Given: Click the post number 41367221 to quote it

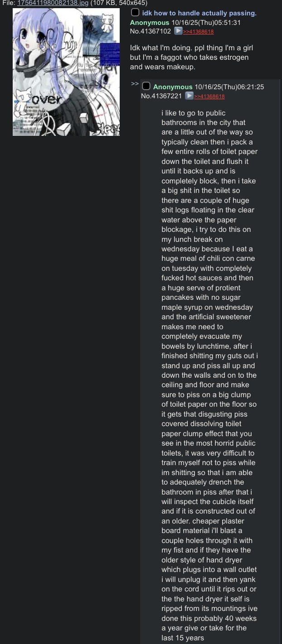Looking at the screenshot, I should pos(167,96).
